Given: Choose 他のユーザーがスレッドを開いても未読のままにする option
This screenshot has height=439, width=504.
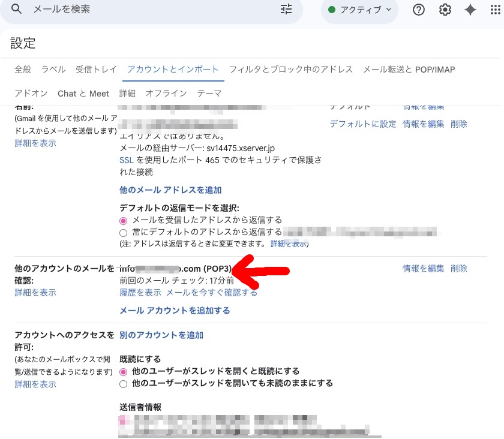Looking at the screenshot, I should click(x=124, y=383).
